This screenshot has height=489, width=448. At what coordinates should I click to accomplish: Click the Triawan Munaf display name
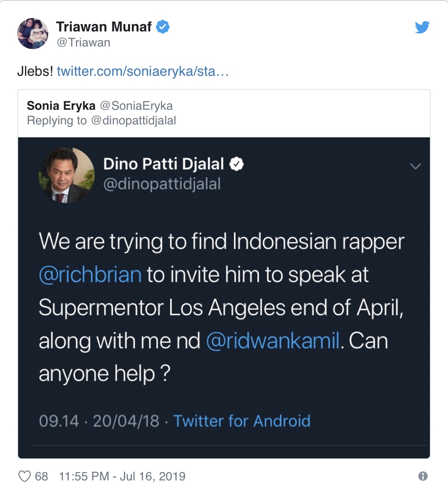click(104, 27)
